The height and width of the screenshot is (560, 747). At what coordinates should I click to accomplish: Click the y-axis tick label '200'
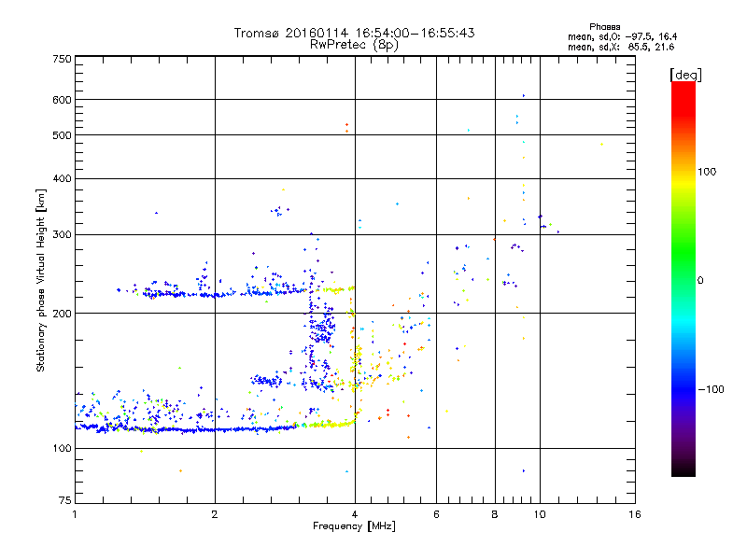coord(62,314)
